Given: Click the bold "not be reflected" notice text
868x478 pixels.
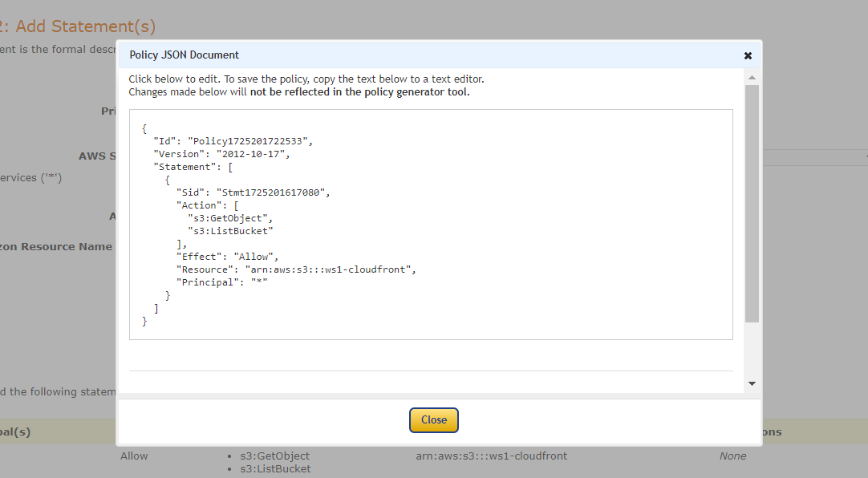Looking at the screenshot, I should [359, 92].
